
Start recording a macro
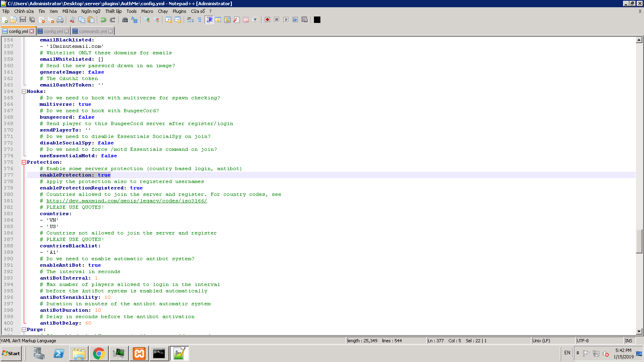pyautogui.click(x=268, y=20)
